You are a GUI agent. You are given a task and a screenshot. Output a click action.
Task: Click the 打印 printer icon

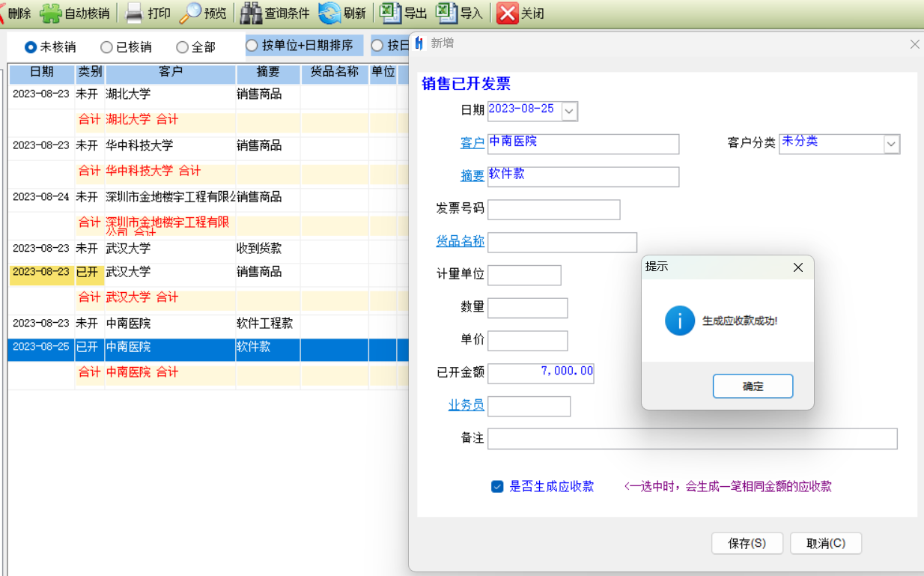(134, 13)
